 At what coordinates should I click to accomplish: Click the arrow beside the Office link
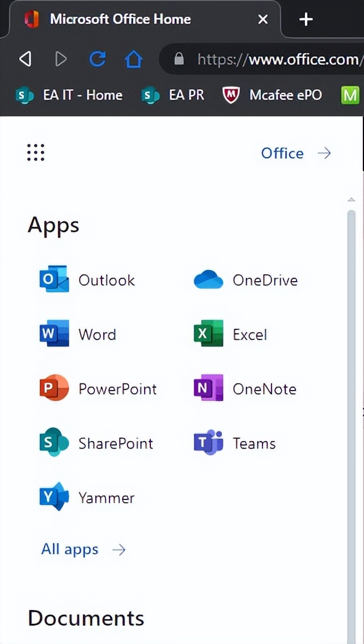(324, 153)
